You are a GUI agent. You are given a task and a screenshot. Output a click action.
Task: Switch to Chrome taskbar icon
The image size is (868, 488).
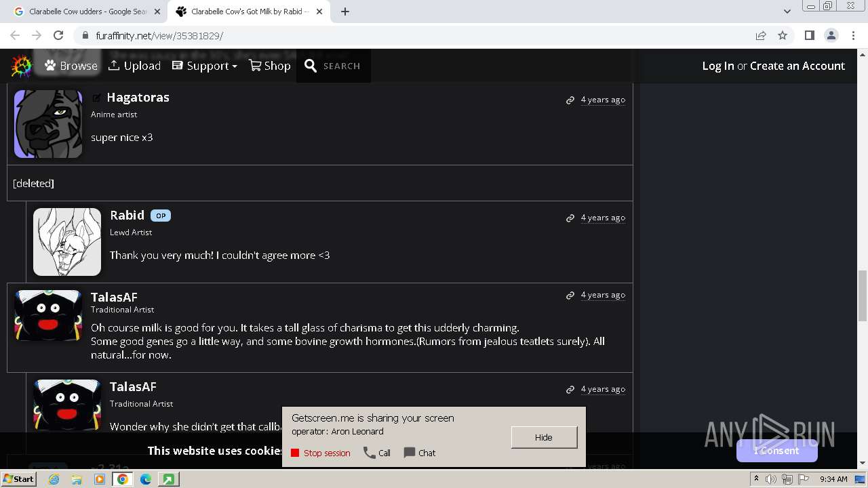coord(123,479)
